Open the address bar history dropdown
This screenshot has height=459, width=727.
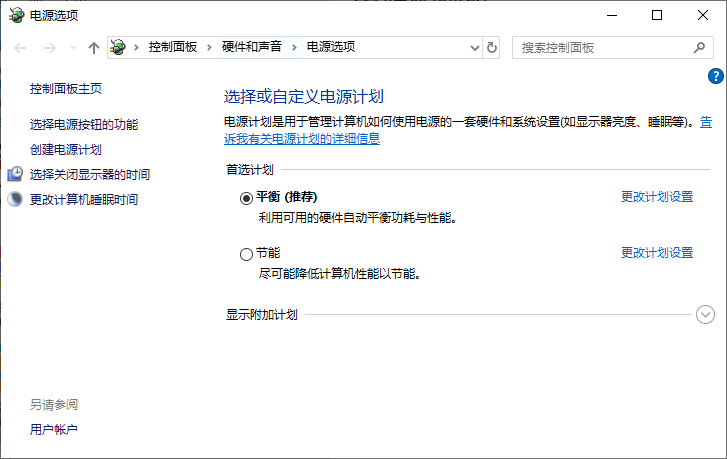pyautogui.click(x=473, y=47)
